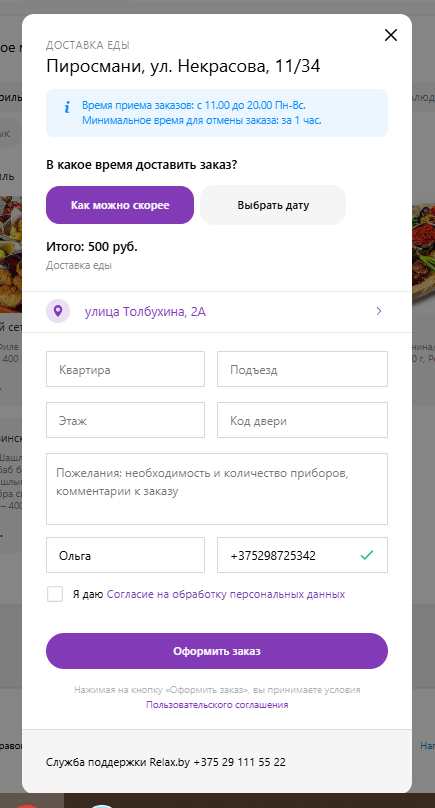Close the food delivery order dialog
Screen dimensions: 435x808
coord(391,35)
